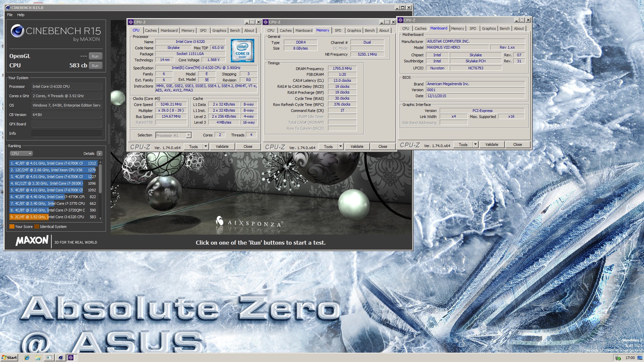
Task: Open Internet Explorer from the taskbar
Action: pyautogui.click(x=27, y=358)
